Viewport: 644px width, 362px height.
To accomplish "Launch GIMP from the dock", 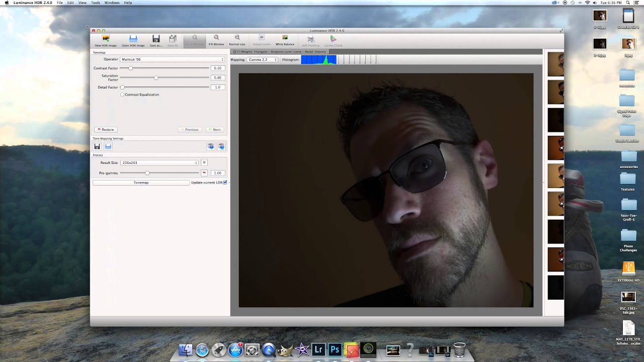I will [x=285, y=350].
